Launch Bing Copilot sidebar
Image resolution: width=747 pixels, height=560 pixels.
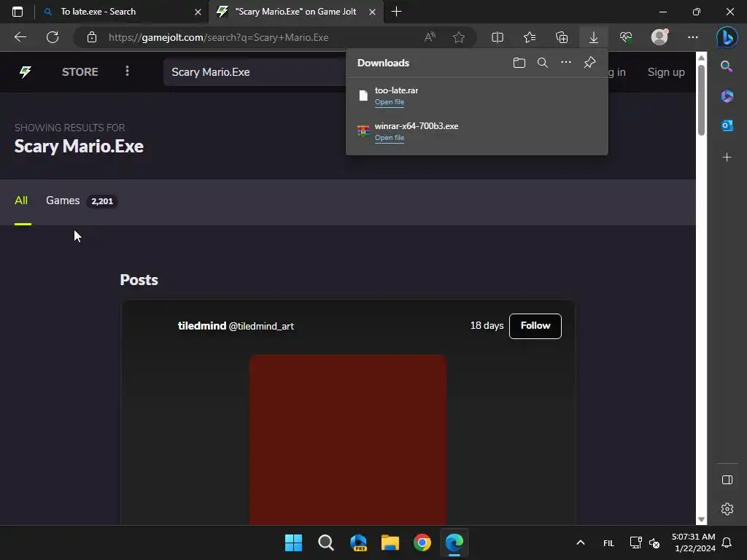(x=727, y=37)
